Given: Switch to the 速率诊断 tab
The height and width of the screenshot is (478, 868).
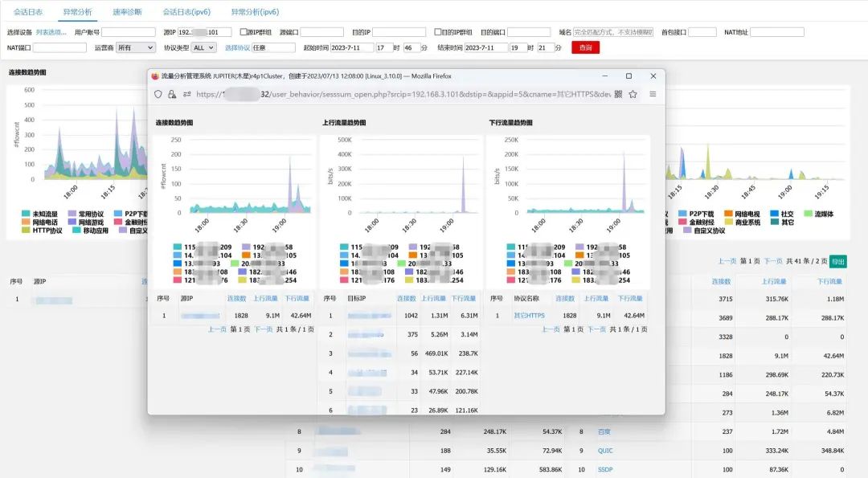Looking at the screenshot, I should [x=127, y=12].
